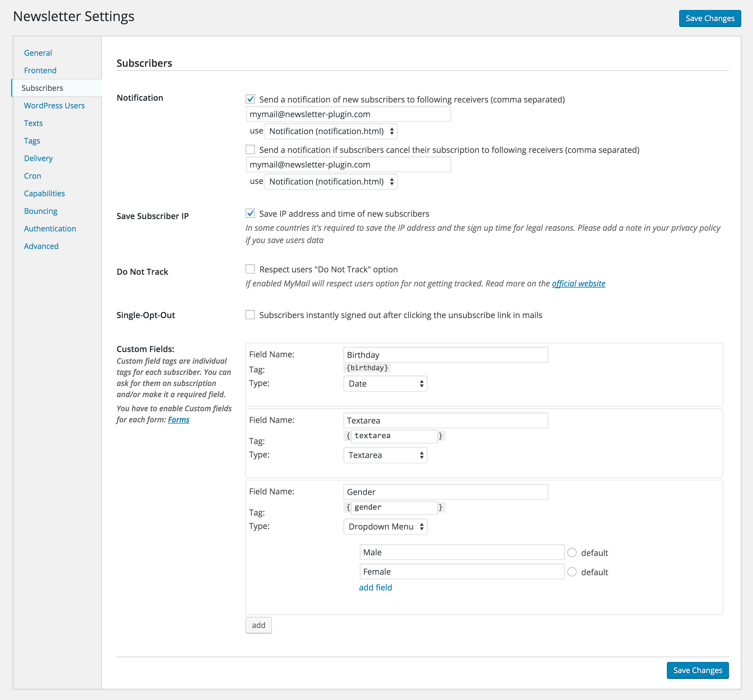753x700 pixels.
Task: Follow the official website link
Action: [578, 284]
